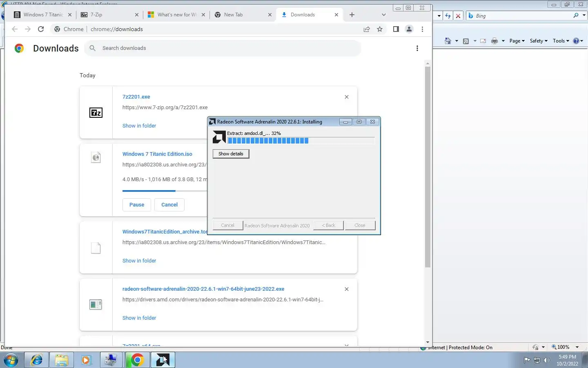The image size is (588, 368).
Task: Open Windows Media Player taskbar icon
Action: (x=86, y=360)
